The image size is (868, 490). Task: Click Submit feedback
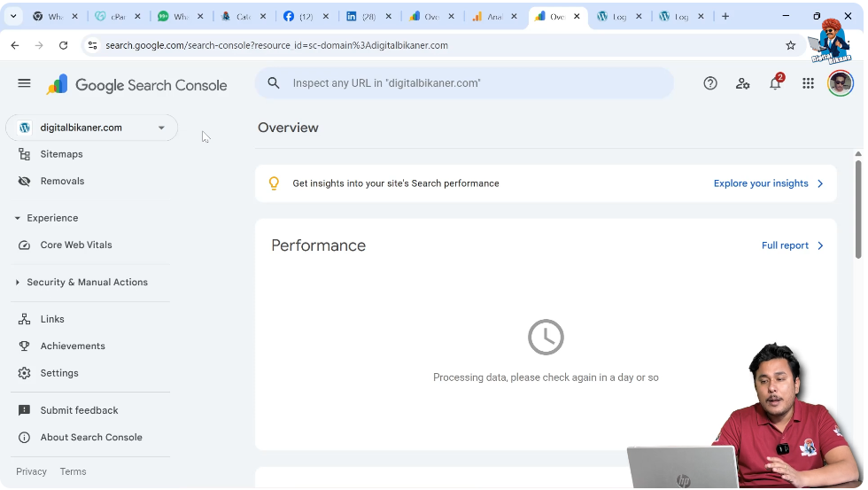(79, 410)
